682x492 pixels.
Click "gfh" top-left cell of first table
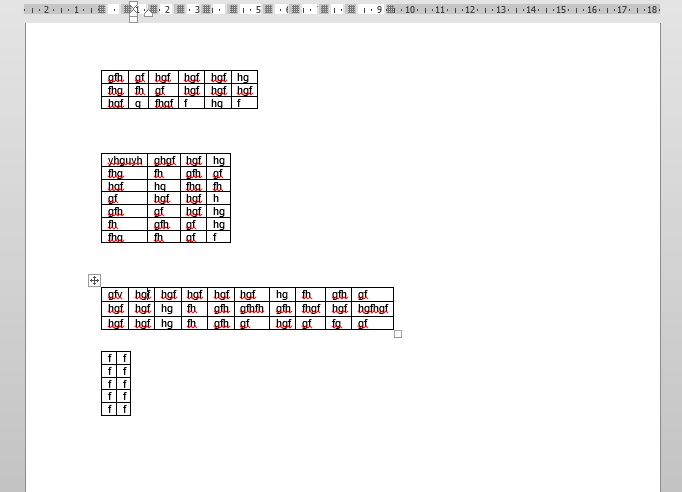(115, 77)
